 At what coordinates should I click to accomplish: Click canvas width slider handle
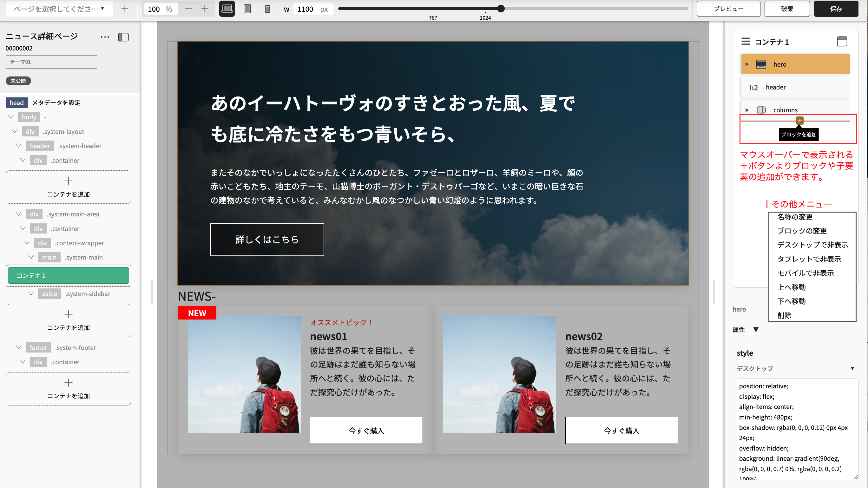tap(501, 9)
